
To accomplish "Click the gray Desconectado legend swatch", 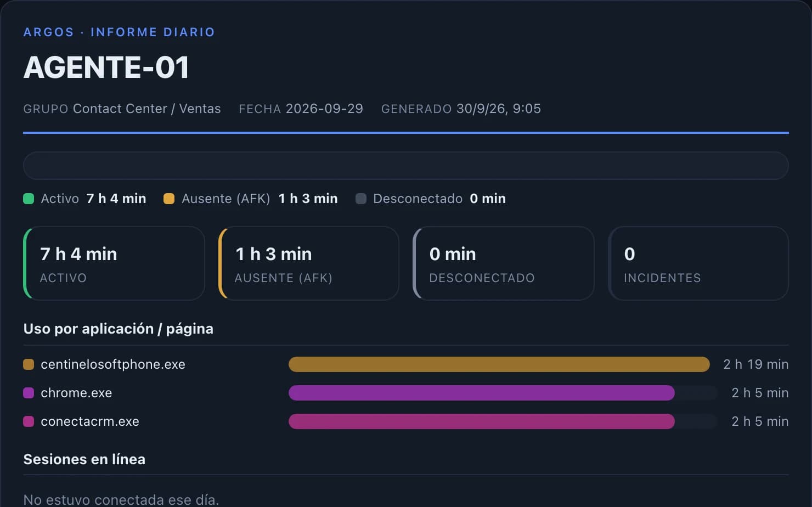I will [x=361, y=199].
